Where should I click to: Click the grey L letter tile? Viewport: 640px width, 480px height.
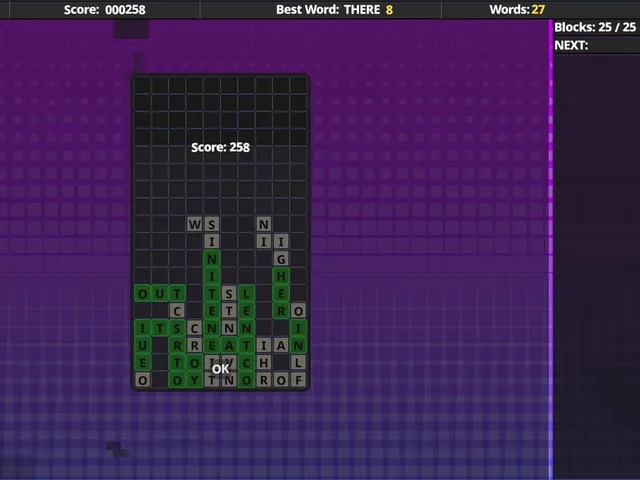[x=298, y=362]
